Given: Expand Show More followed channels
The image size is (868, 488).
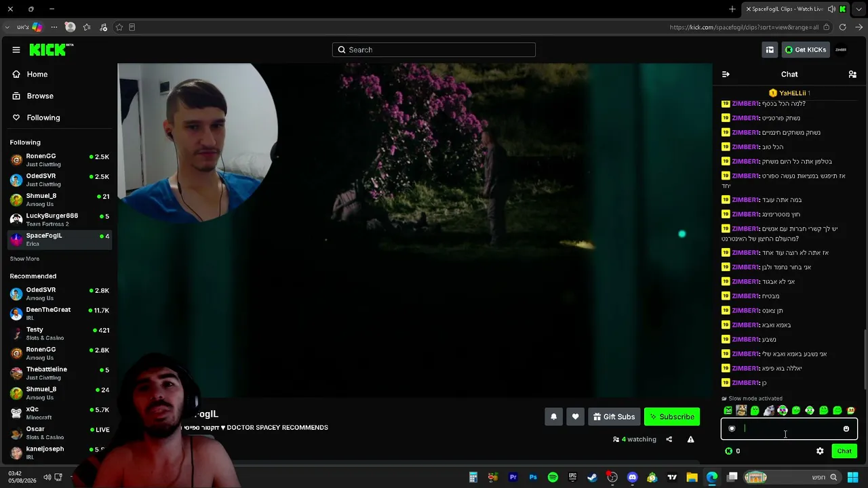Looking at the screenshot, I should tap(24, 259).
